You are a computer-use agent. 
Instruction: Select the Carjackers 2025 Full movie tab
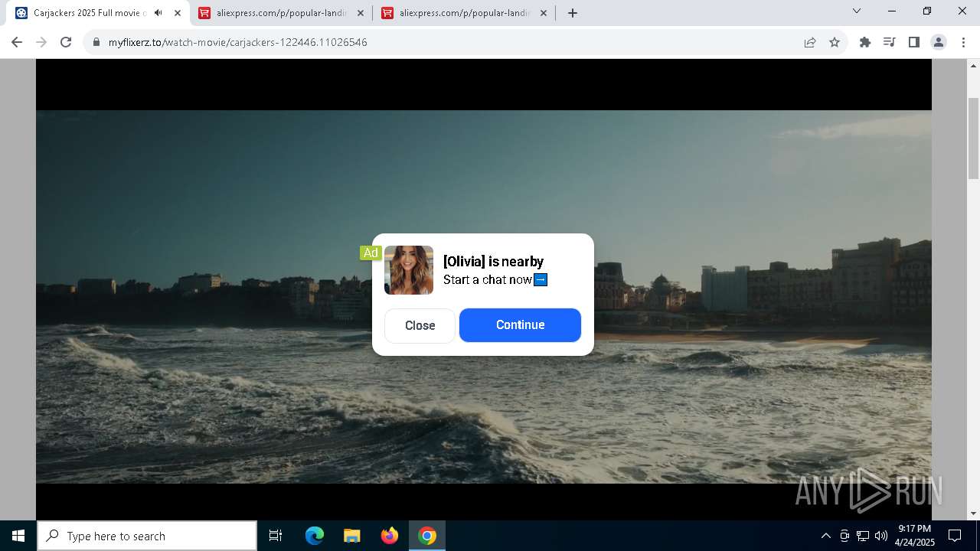90,13
